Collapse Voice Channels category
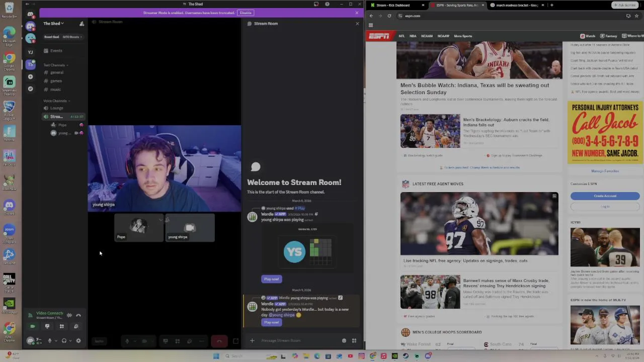 tap(56, 101)
